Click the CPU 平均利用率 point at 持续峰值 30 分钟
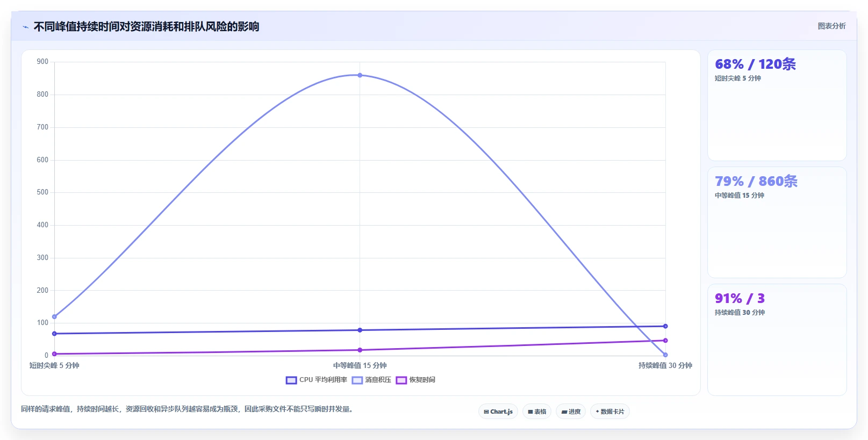Image resolution: width=868 pixels, height=440 pixels. pyautogui.click(x=665, y=326)
